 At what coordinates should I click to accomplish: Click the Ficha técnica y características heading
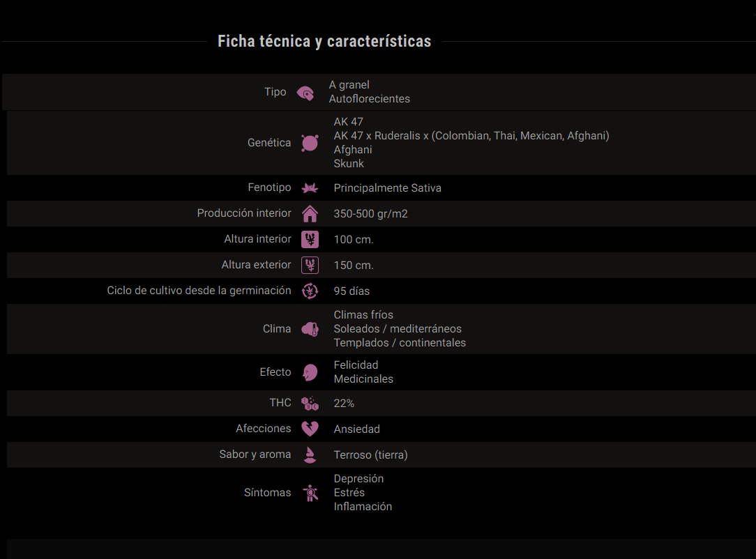click(324, 41)
